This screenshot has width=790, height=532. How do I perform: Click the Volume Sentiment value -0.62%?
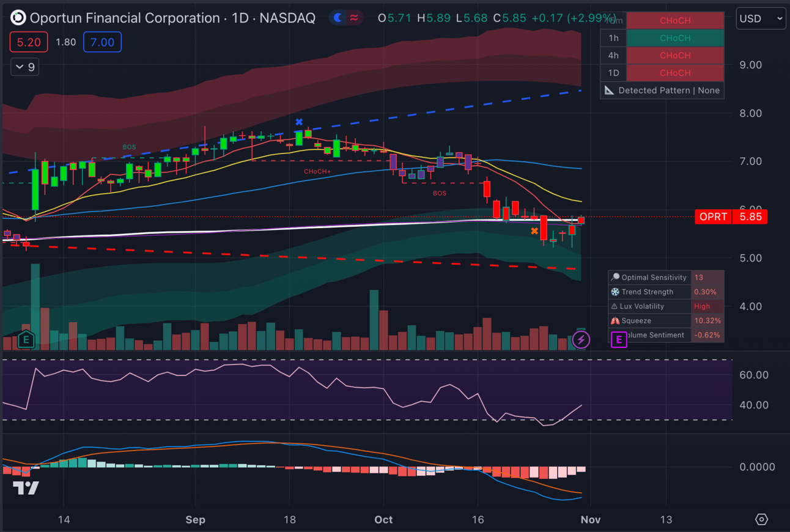(x=706, y=335)
